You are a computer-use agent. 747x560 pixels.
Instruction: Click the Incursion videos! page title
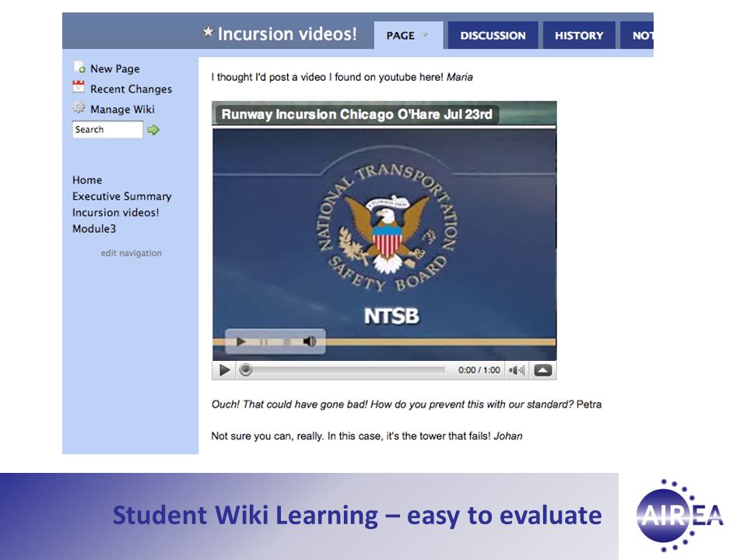click(287, 33)
